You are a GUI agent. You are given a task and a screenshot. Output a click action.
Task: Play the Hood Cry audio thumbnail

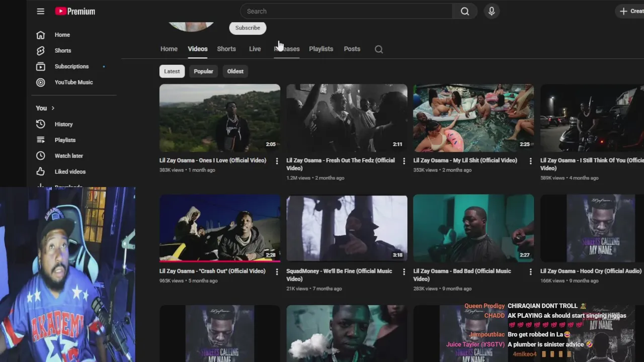[x=592, y=228]
